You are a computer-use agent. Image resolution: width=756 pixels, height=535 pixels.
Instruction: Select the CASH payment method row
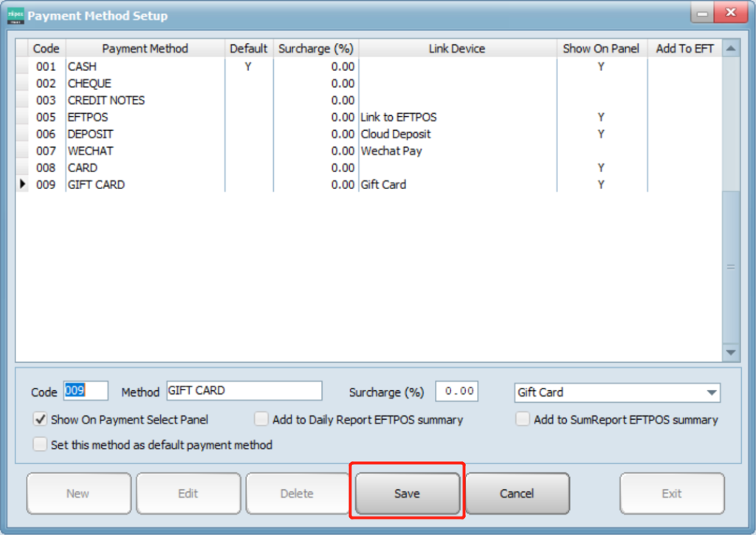pos(82,67)
